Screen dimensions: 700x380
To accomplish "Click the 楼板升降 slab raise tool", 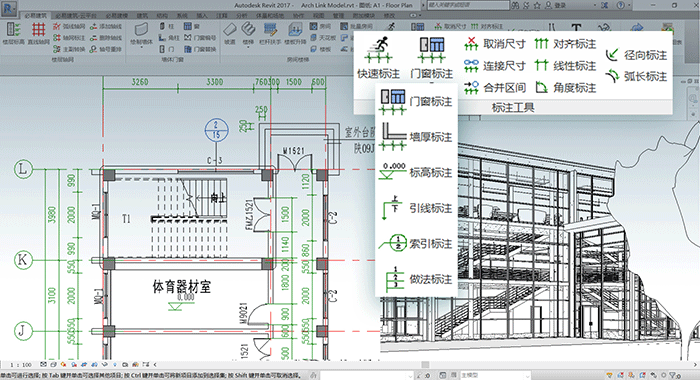I will 295,33.
